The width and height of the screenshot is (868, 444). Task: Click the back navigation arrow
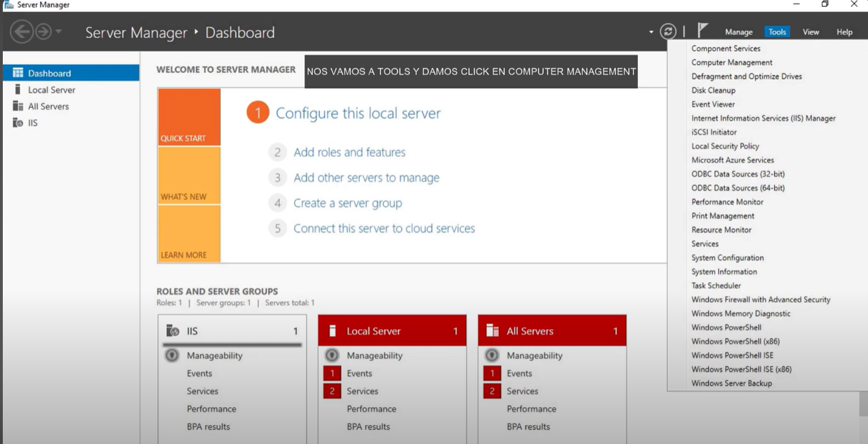coord(22,32)
